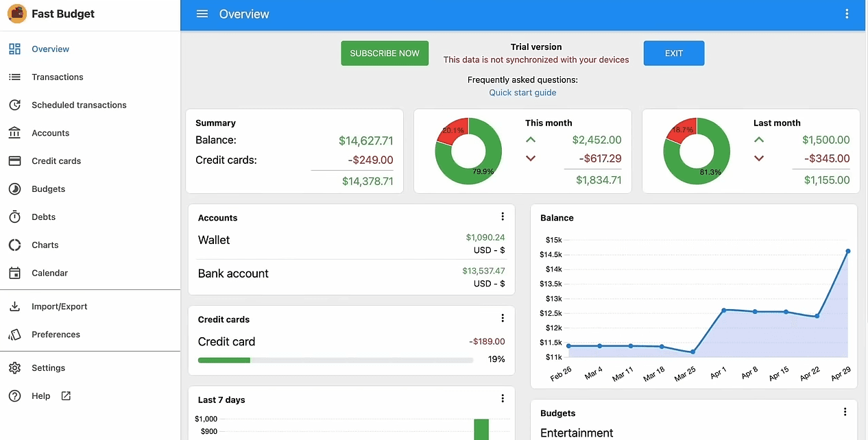Click the Transactions list icon
Image resolution: width=868 pixels, height=440 pixels.
pos(14,77)
